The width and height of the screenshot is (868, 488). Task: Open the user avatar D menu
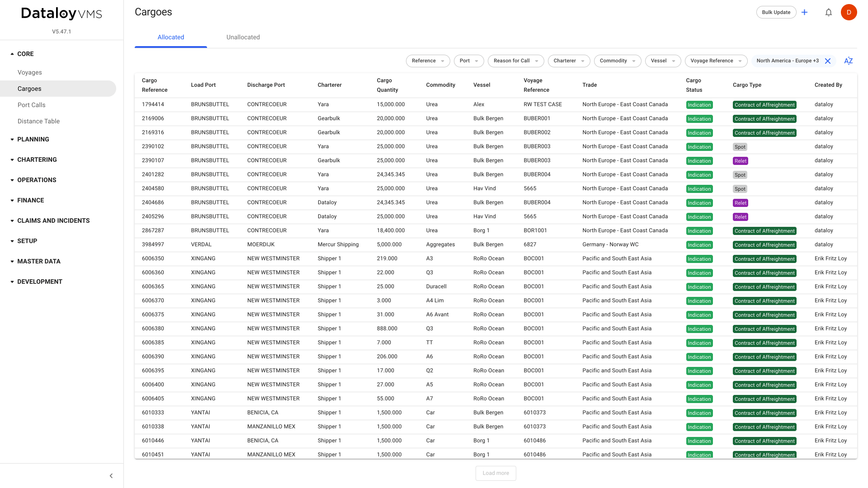click(x=849, y=12)
